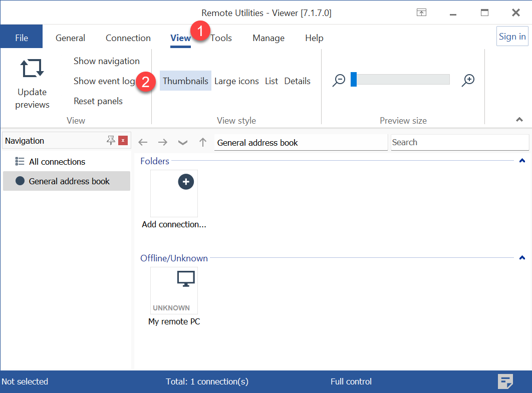Click the Update previews icon
This screenshot has height=393, width=532.
[32, 68]
